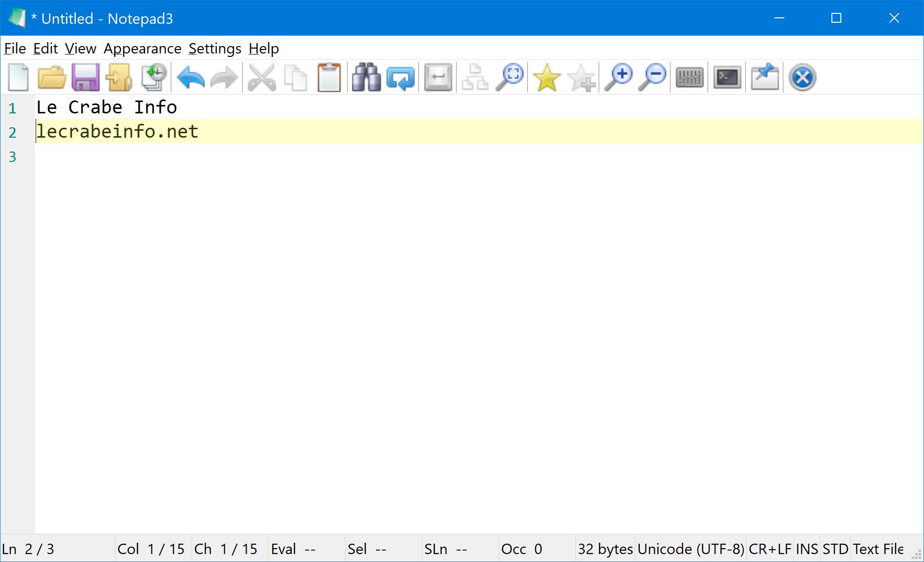Image resolution: width=924 pixels, height=562 pixels.
Task: Click the 32 bytes status field
Action: click(605, 549)
